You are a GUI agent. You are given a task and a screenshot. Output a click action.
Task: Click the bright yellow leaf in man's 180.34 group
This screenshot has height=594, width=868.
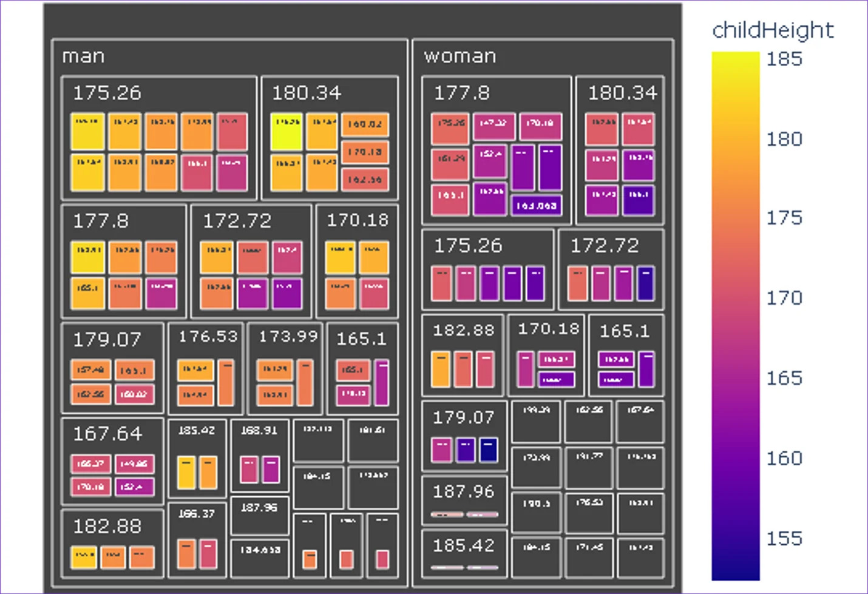287,131
